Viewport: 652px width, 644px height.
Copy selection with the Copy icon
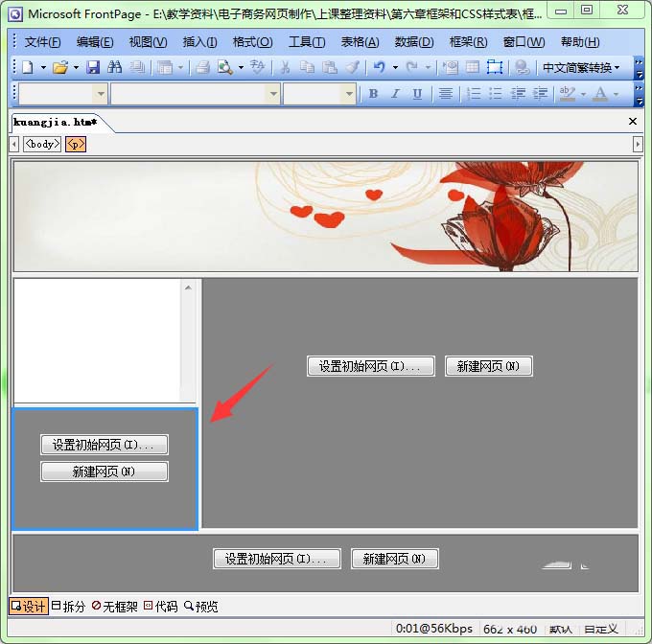point(307,67)
